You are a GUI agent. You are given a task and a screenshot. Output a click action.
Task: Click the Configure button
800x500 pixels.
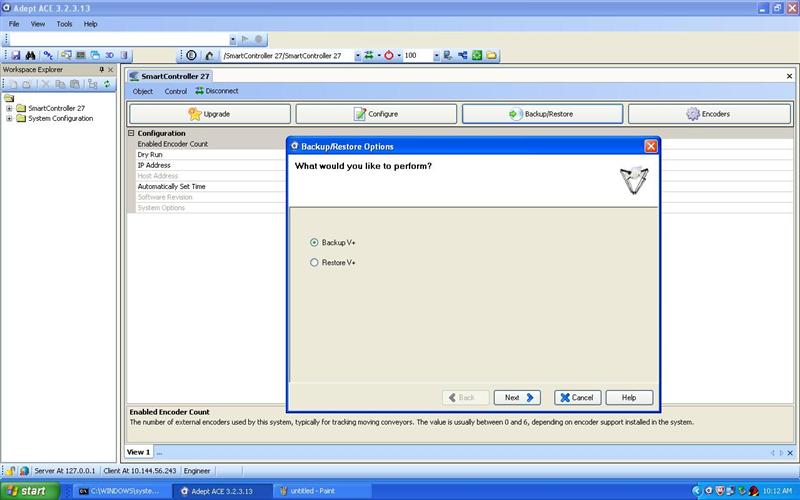(376, 114)
